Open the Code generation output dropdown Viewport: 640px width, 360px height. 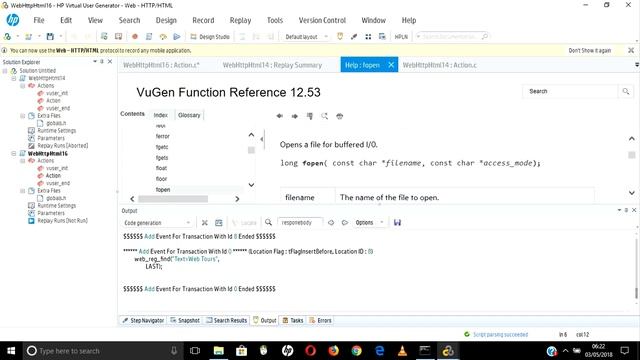coord(157,223)
